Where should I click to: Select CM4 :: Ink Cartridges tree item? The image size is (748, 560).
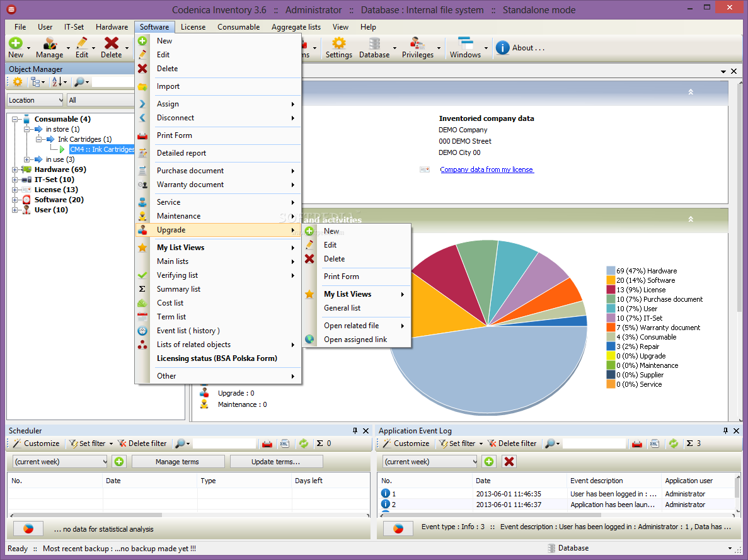(x=102, y=149)
